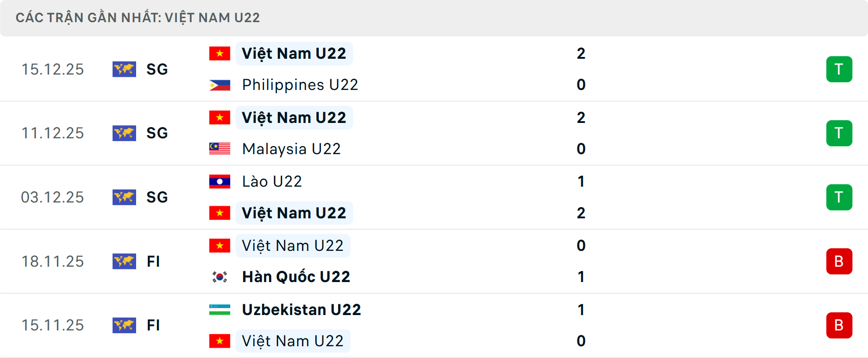The image size is (868, 358).
Task: Click the CÁC TRẬN GẦN NHẤT header
Action: point(138,17)
